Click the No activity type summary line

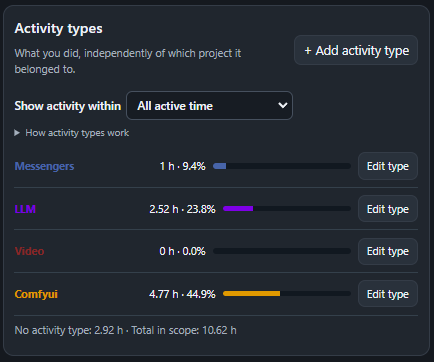click(x=126, y=330)
